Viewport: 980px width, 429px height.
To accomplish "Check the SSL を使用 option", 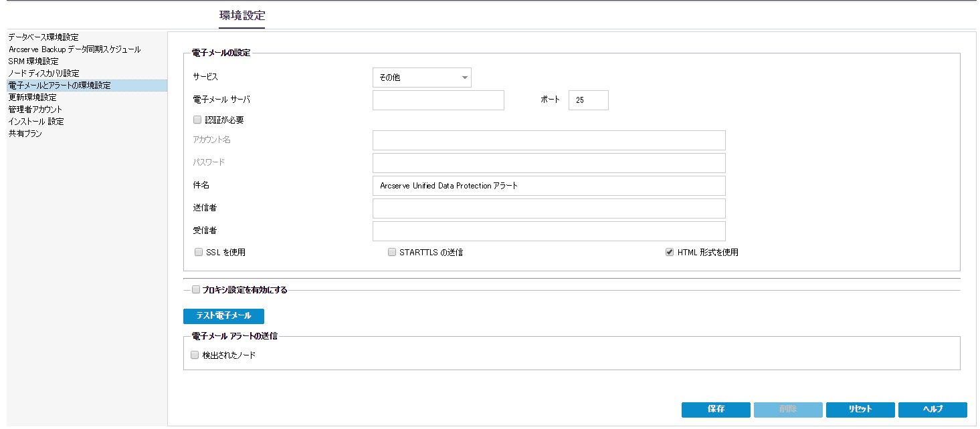I will coord(199,253).
